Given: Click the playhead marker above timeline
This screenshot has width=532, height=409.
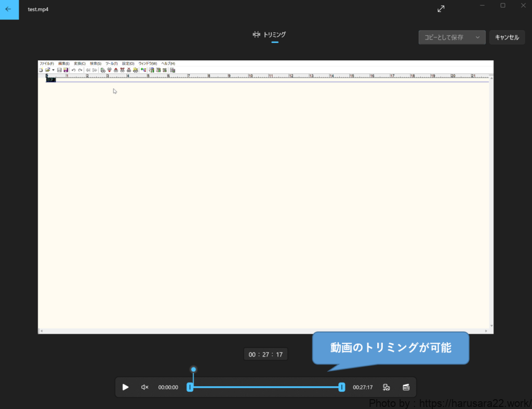Looking at the screenshot, I should tap(193, 370).
